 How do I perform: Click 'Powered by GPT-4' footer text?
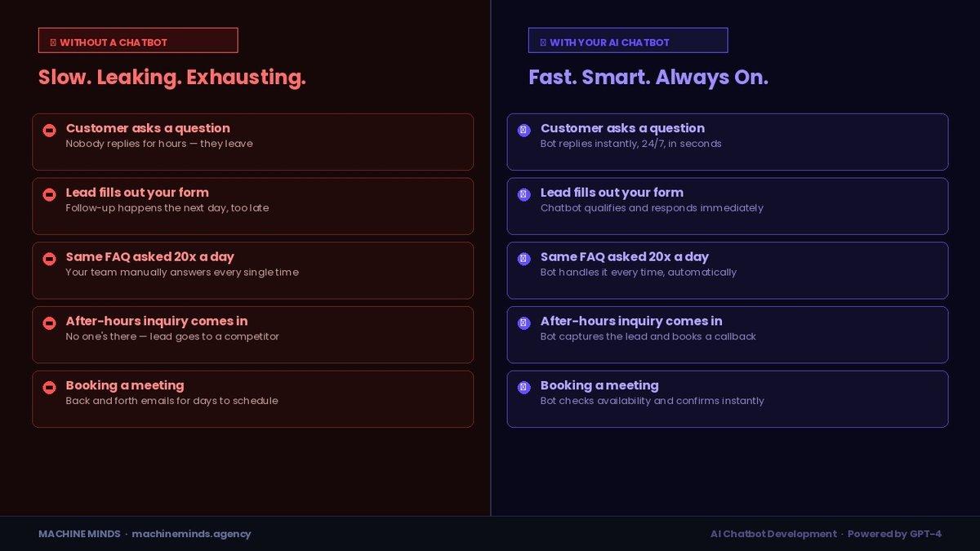click(x=894, y=534)
